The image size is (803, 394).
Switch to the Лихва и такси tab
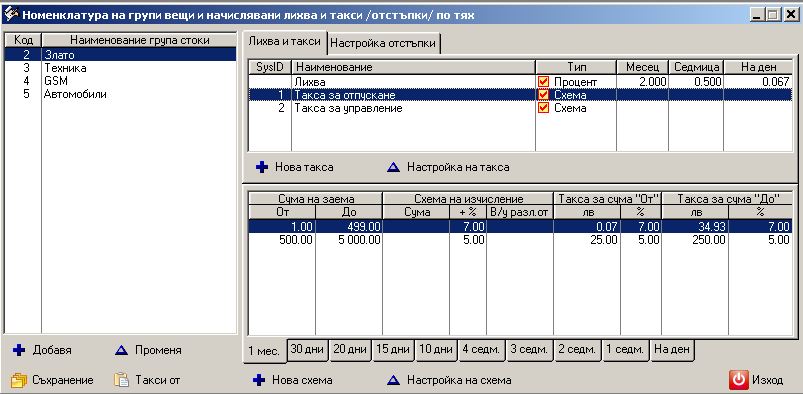[x=284, y=42]
